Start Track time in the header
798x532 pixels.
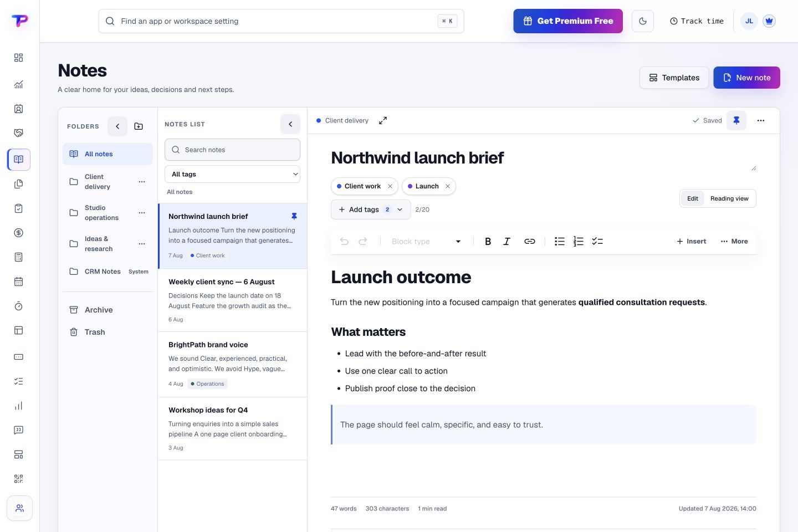coord(697,21)
